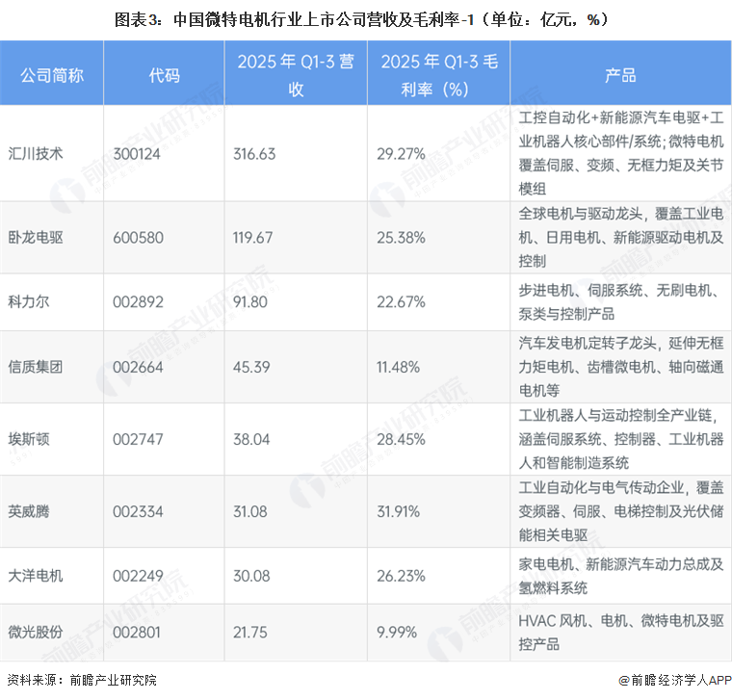Select stock code 002664
The image size is (732, 700).
coord(138,367)
